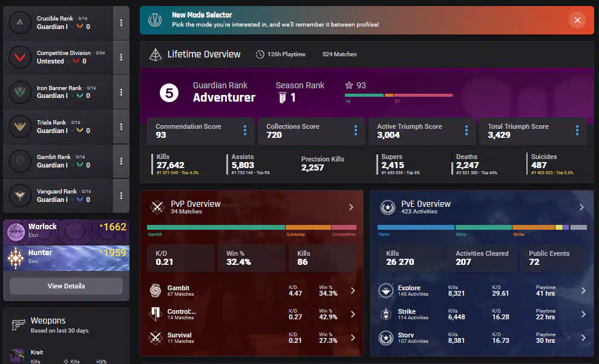This screenshot has width=599, height=364.
Task: Expand the PvE Overview section
Action: 581,207
